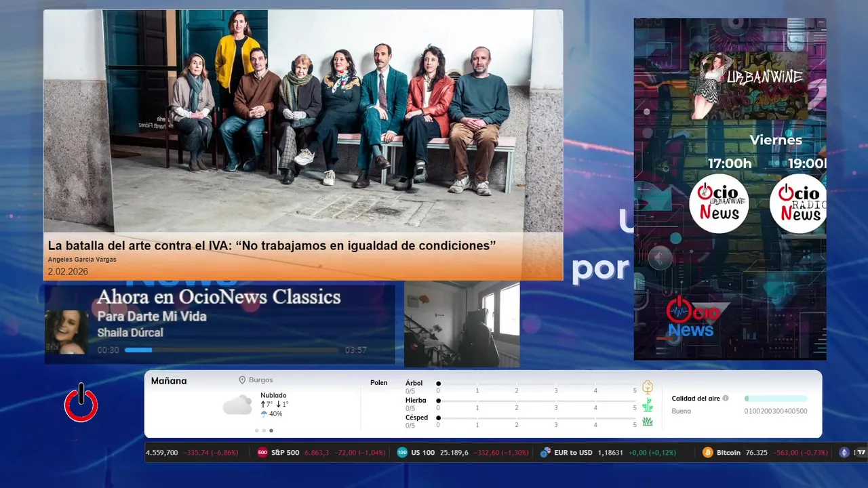The image size is (868, 488).
Task: Click the US 100 ticker icon
Action: [x=402, y=453]
